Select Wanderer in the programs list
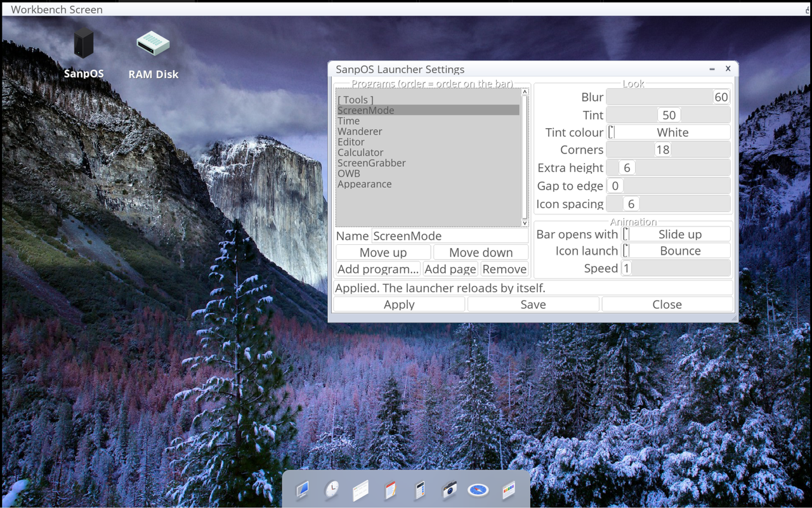Viewport: 812px width, 508px height. tap(428, 131)
